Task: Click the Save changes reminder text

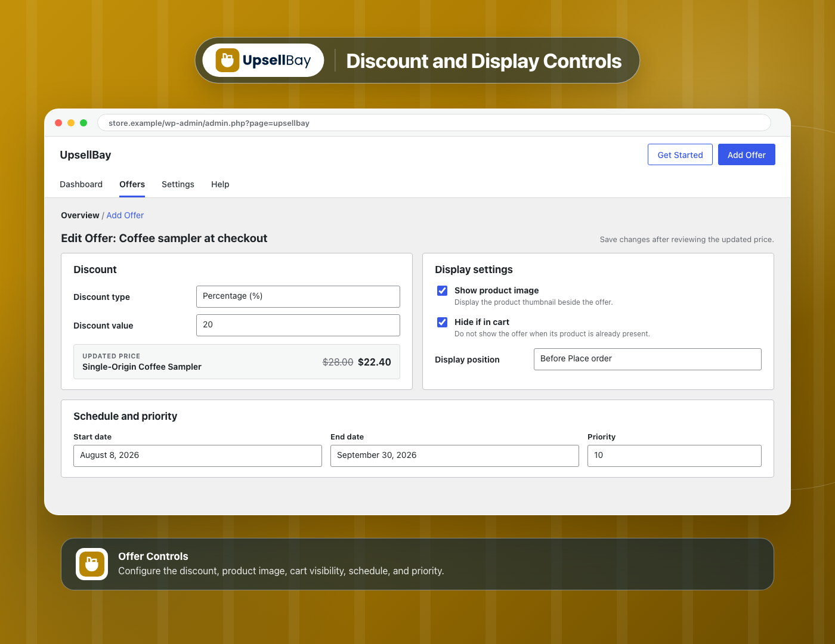Action: tap(687, 240)
